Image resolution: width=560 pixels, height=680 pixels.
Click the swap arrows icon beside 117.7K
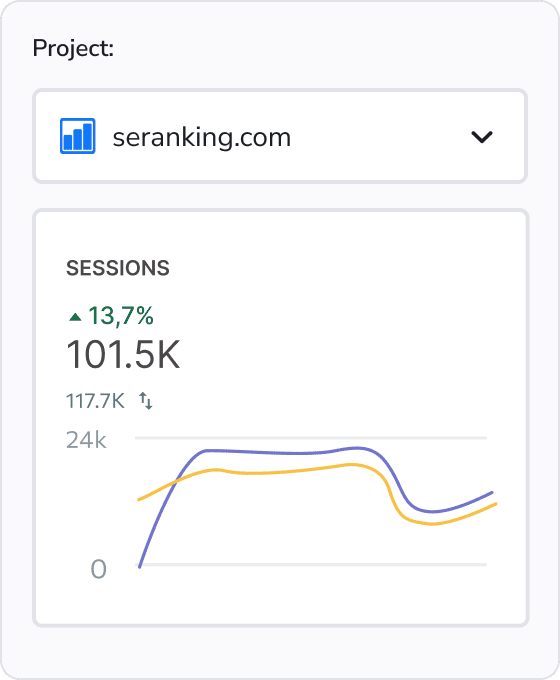coord(146,401)
